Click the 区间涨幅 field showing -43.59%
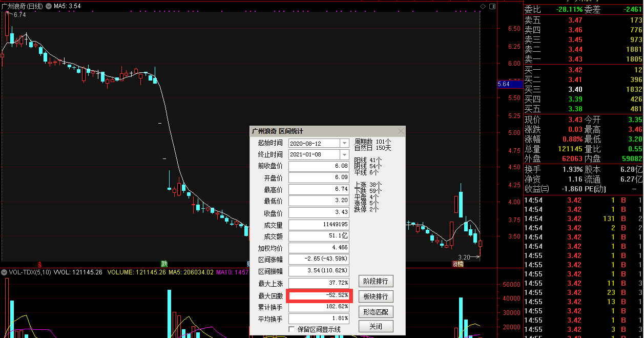The height and width of the screenshot is (338, 644). pyautogui.click(x=319, y=259)
